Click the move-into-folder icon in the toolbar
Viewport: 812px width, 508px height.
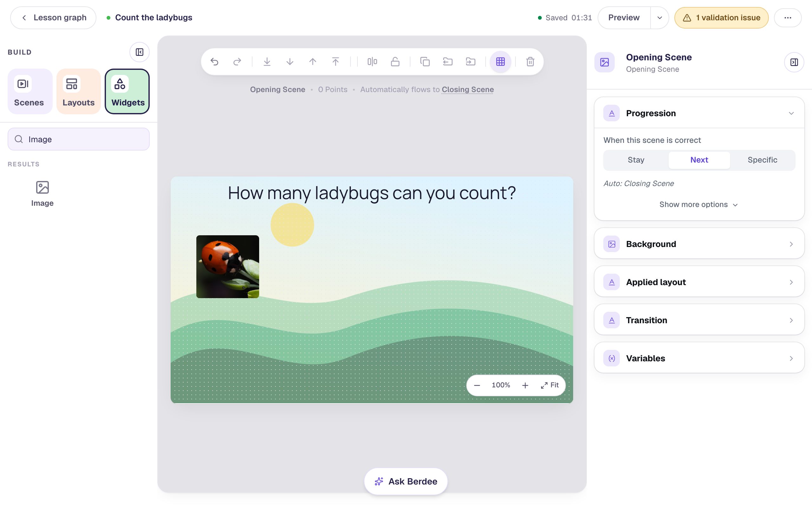[470, 62]
